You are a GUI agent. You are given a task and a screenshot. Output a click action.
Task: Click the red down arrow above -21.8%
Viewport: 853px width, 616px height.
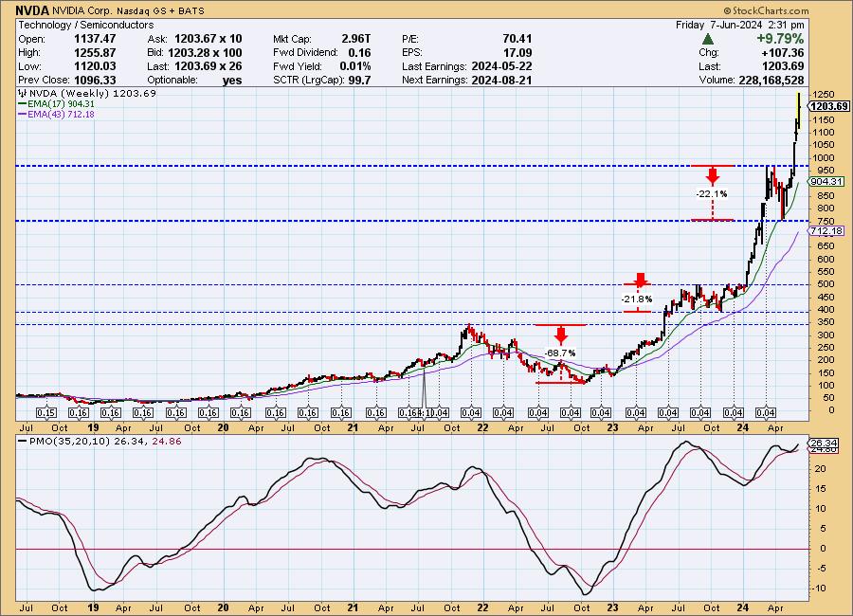(x=640, y=281)
